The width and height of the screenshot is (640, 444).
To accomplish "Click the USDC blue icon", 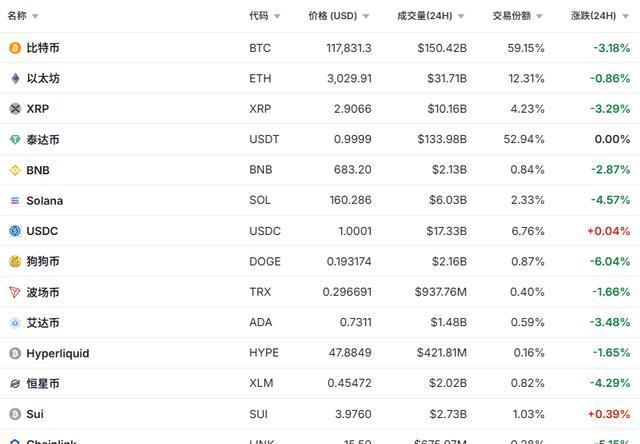I will pyautogui.click(x=15, y=231).
